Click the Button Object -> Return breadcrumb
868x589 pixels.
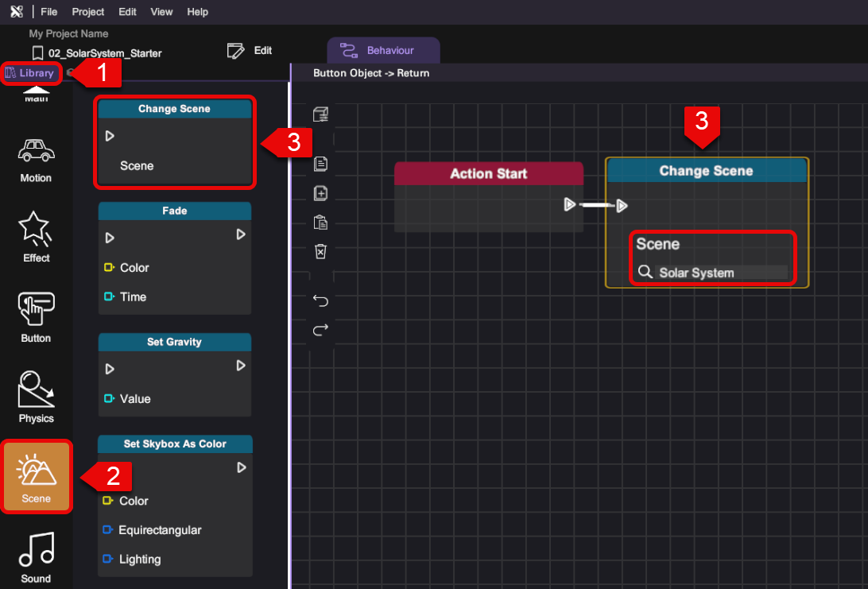[371, 73]
